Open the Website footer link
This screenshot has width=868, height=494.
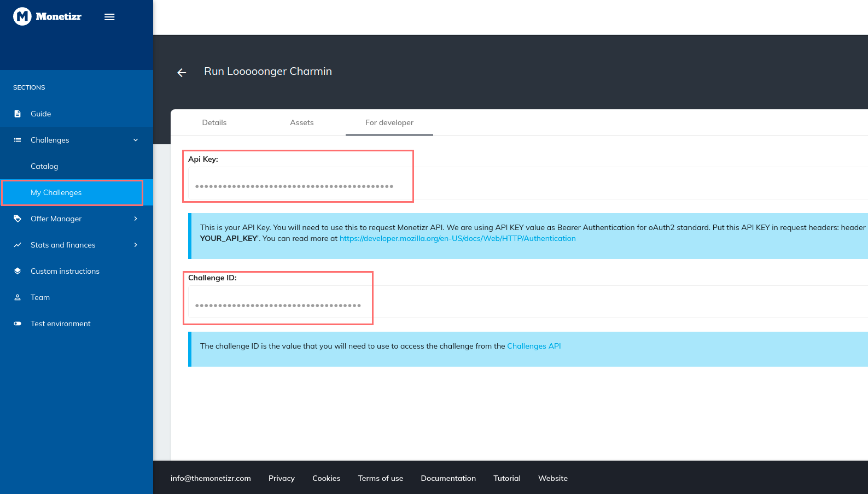553,478
